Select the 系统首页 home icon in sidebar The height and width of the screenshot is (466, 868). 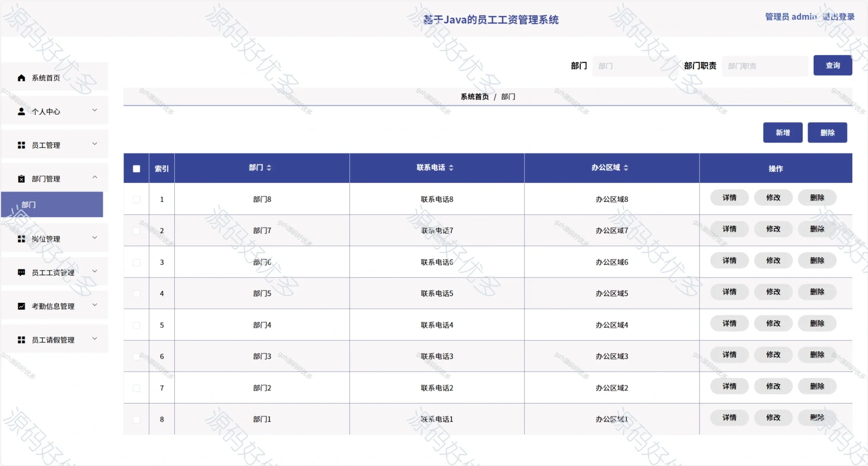click(x=20, y=78)
